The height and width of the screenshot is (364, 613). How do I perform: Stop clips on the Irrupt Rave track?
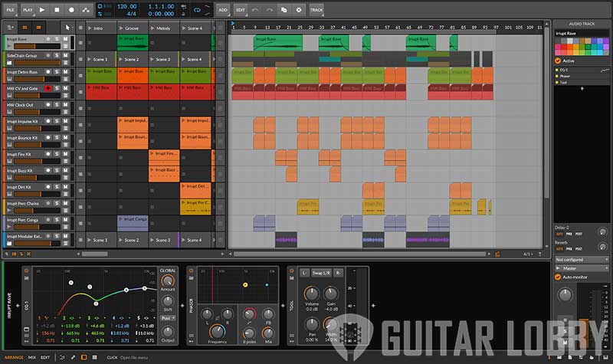coord(80,43)
